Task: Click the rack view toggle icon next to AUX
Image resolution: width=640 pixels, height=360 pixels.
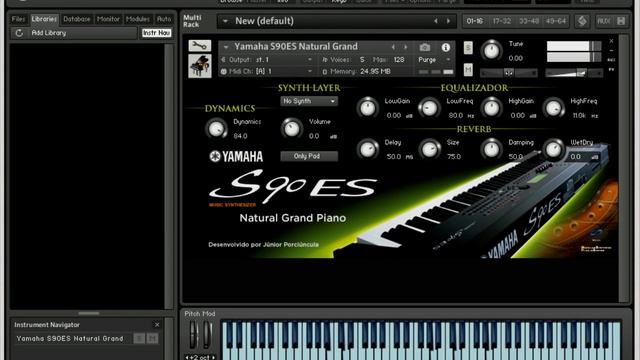Action: pos(582,21)
